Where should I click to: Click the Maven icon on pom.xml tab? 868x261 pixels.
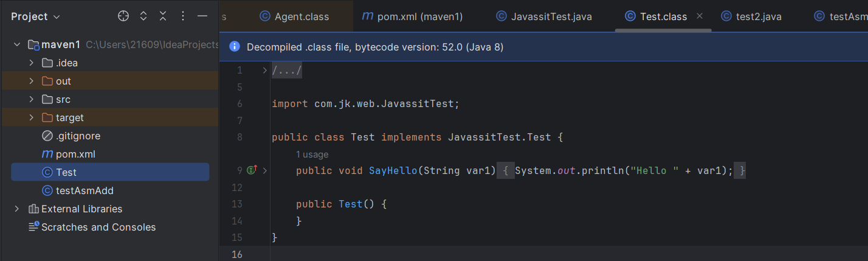coord(367,16)
